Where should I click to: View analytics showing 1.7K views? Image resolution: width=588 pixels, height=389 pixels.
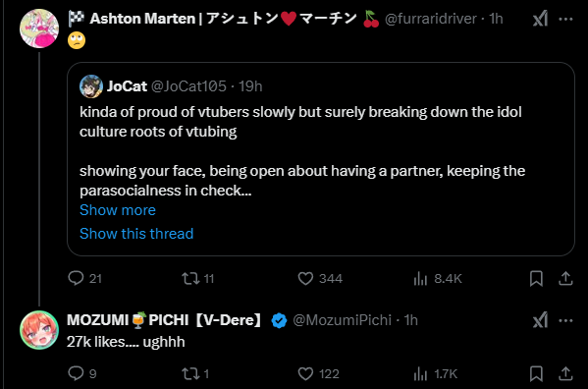point(435,373)
